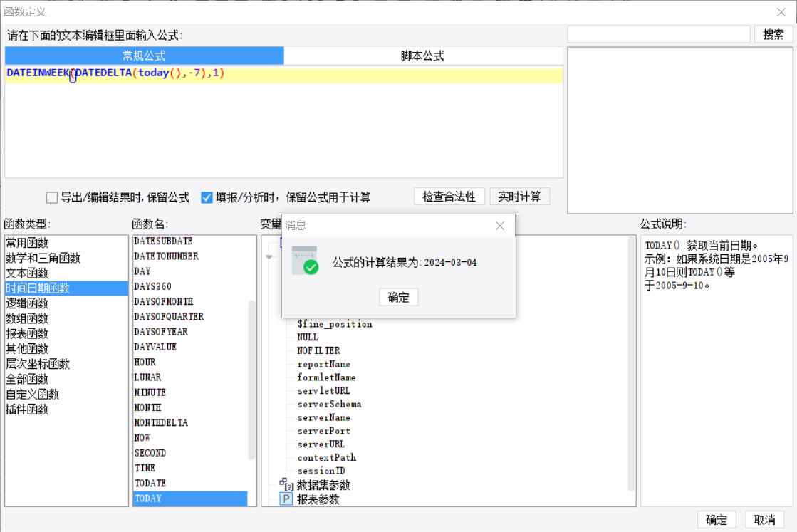Select 报表函数 category
This screenshot has height=532, width=797.
click(66, 334)
